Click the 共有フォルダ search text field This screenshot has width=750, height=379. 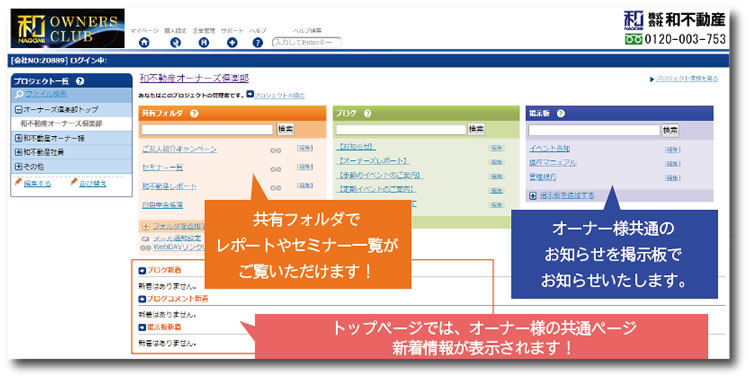207,129
